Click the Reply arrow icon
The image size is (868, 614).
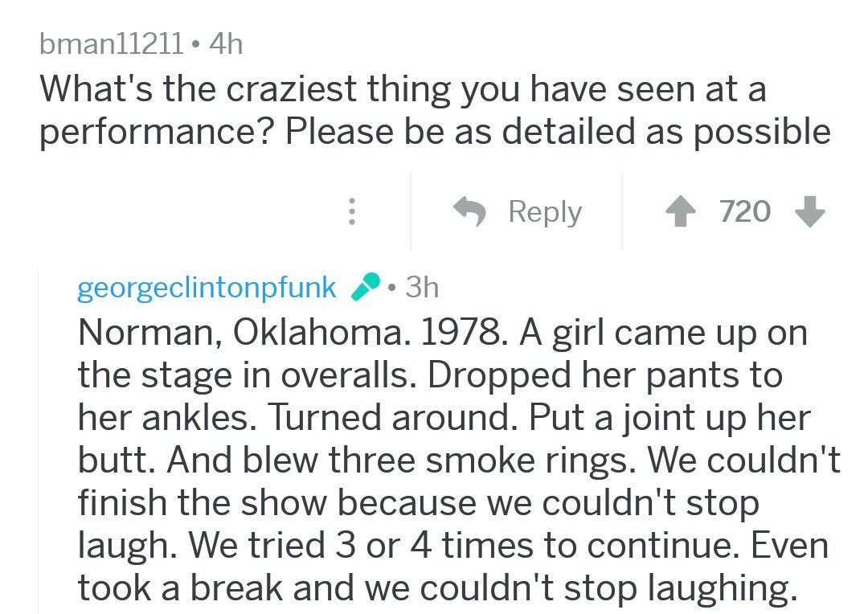pos(469,212)
